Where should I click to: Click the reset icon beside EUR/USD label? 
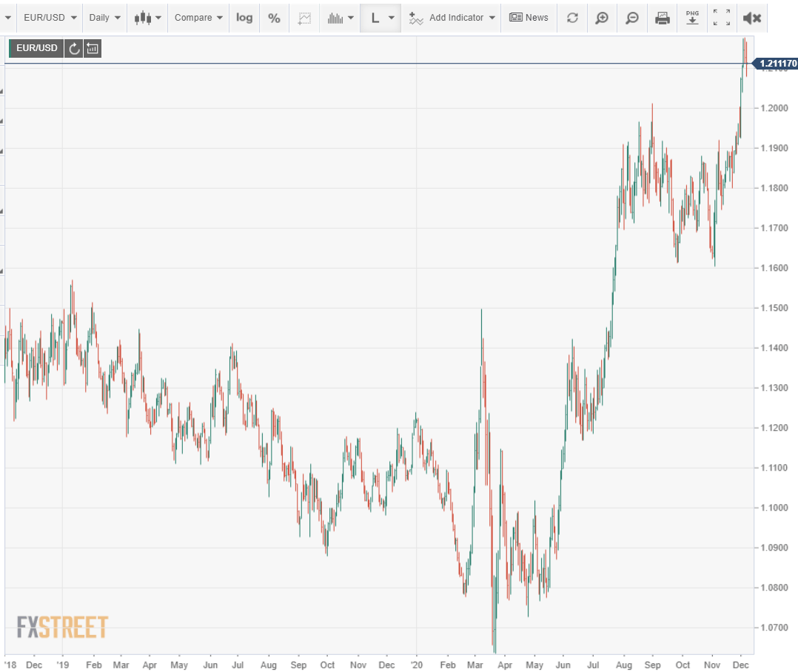coord(74,48)
